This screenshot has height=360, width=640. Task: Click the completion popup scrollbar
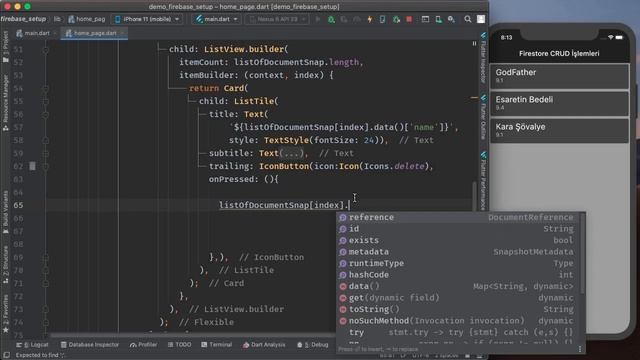[582, 253]
